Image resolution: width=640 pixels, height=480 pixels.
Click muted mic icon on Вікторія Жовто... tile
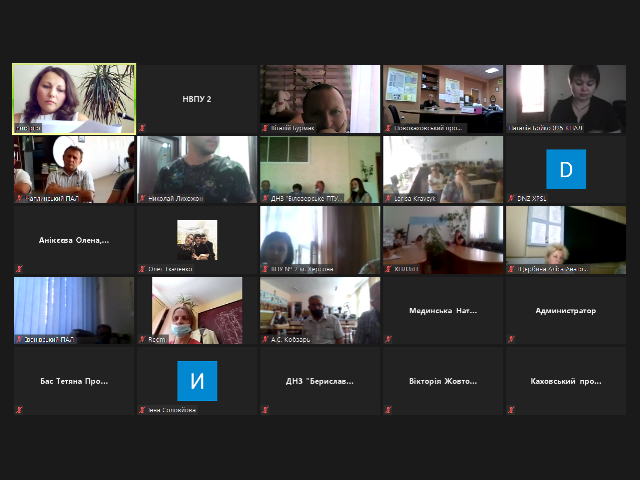388,409
